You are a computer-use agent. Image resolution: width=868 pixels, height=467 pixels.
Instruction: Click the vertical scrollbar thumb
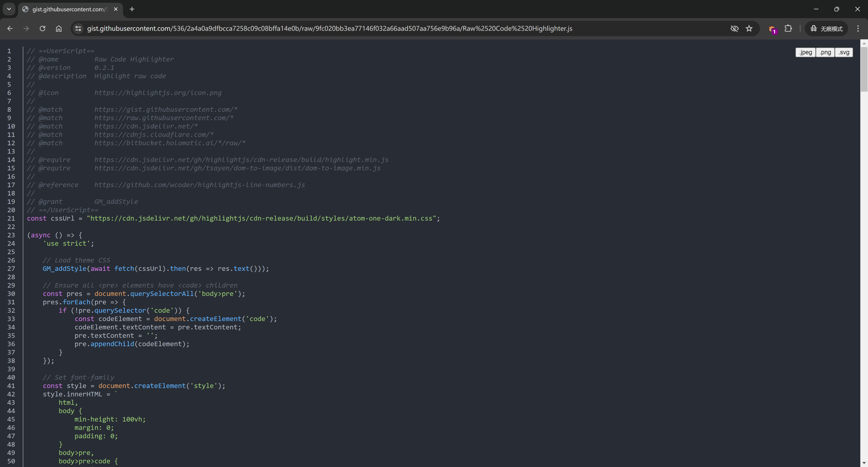(864, 69)
